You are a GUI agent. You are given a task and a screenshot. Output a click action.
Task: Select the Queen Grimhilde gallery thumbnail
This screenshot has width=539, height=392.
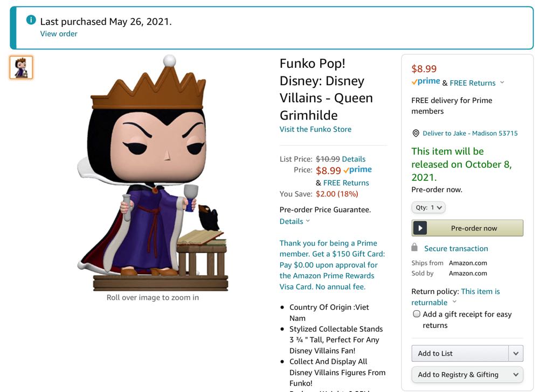pos(20,67)
